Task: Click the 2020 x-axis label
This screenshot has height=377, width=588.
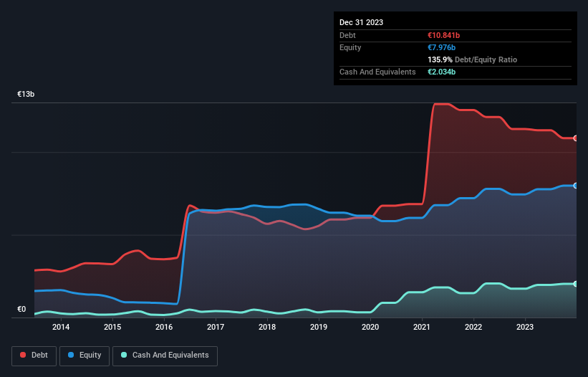Action: click(x=370, y=327)
